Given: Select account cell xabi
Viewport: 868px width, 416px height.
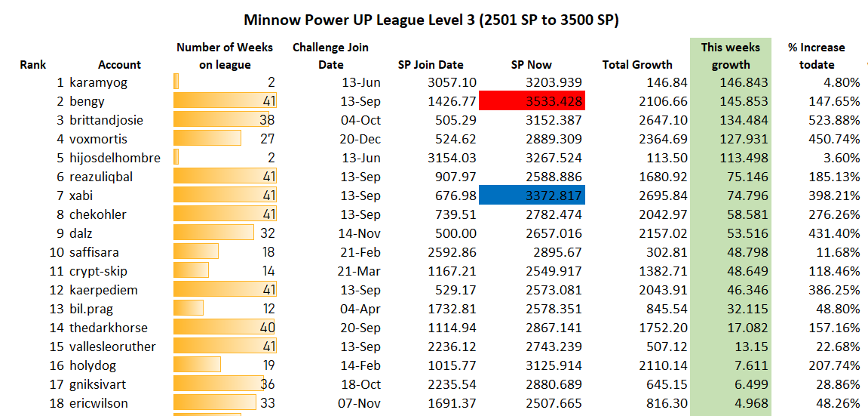Looking at the screenshot, I should (82, 196).
